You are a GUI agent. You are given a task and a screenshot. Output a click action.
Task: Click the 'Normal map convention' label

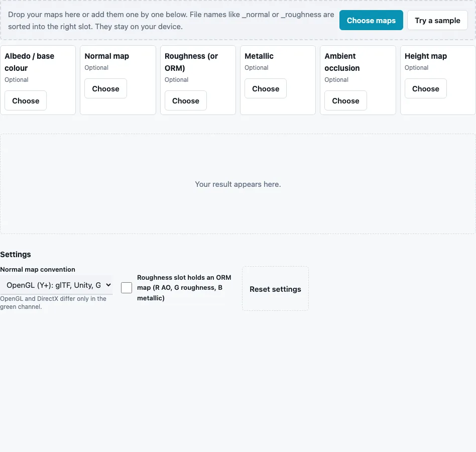(38, 270)
